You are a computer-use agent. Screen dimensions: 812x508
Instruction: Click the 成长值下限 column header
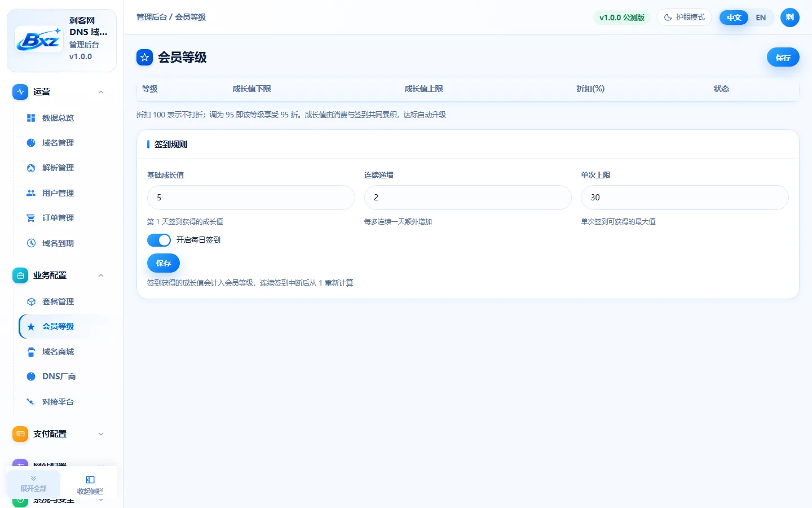point(252,89)
